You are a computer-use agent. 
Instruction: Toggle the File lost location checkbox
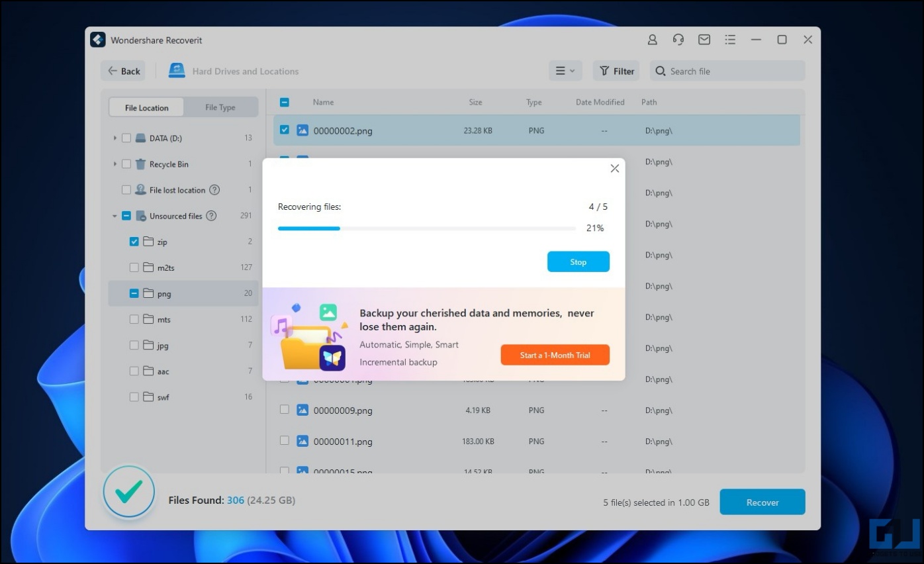[126, 190]
